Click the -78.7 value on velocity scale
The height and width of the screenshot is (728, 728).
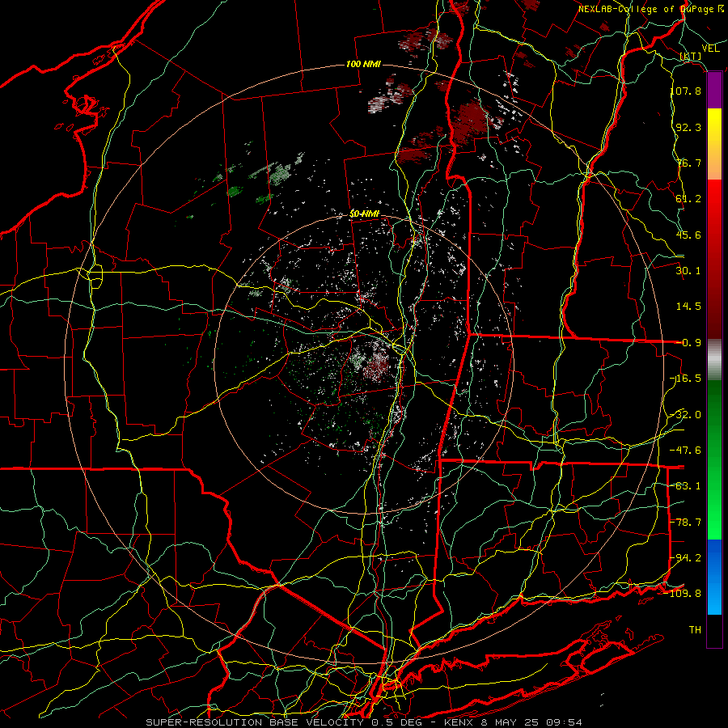(x=686, y=523)
